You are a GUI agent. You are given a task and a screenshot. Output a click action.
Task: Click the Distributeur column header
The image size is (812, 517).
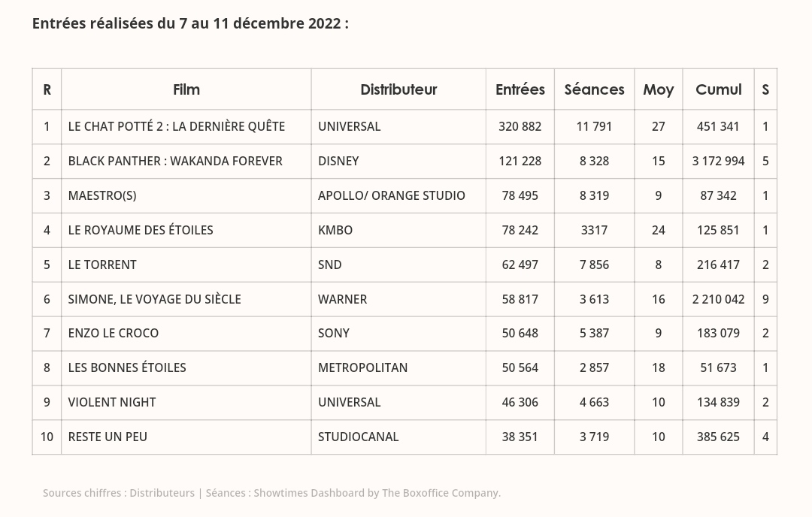pos(398,89)
